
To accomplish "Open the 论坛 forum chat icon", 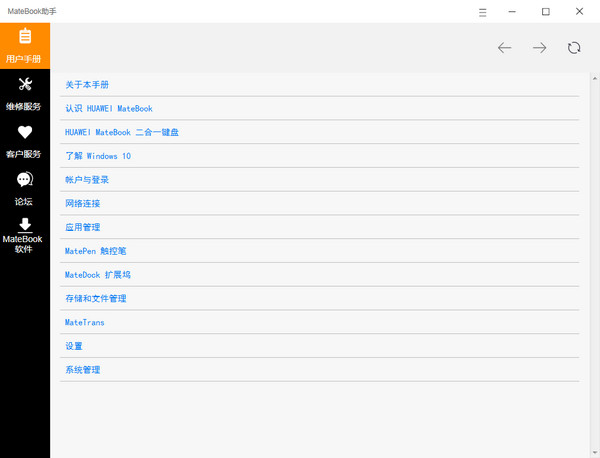I will tap(25, 180).
